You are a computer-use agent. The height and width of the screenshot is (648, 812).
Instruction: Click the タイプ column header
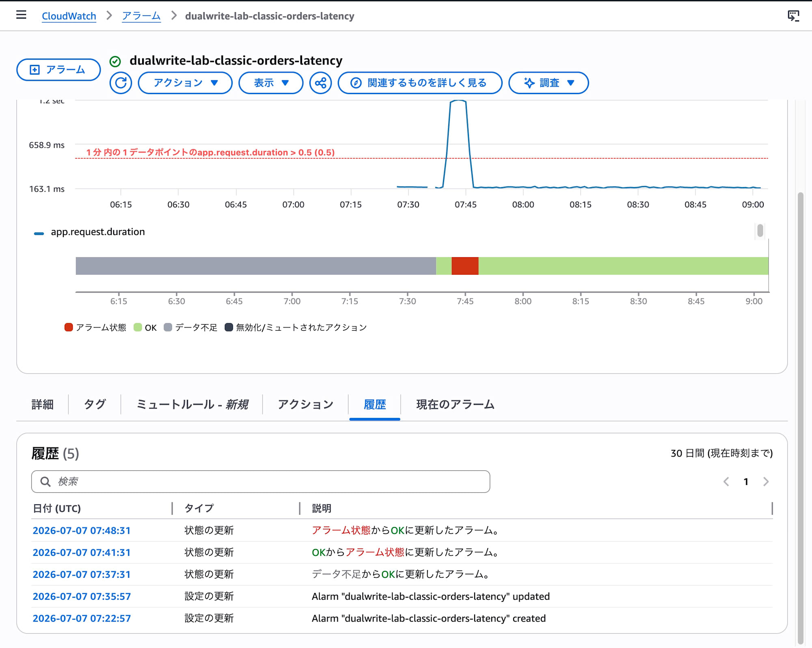point(199,508)
